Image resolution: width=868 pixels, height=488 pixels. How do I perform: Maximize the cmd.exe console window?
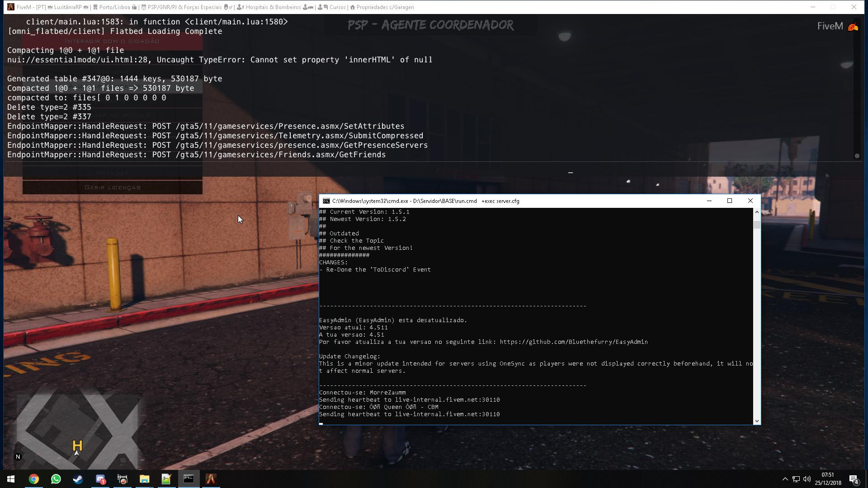[x=729, y=201]
